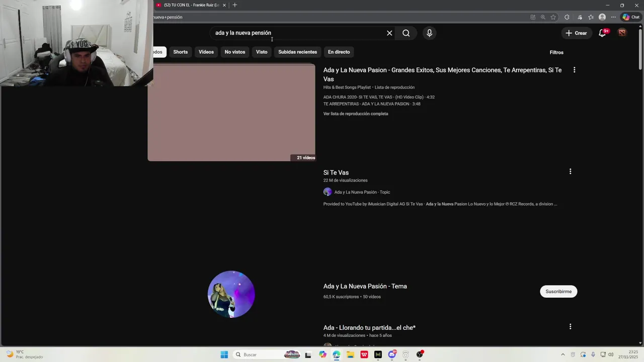644x362 pixels.
Task: Click the Topic channel's small avatar
Action: [x=328, y=192]
